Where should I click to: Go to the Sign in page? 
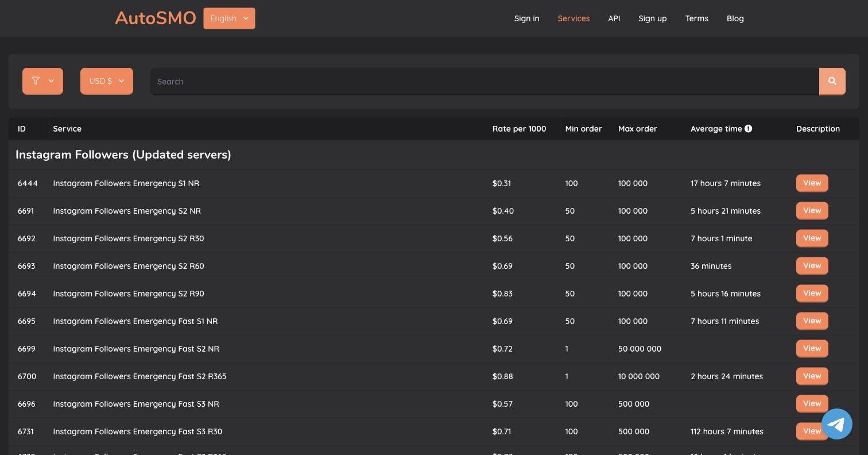coord(526,18)
